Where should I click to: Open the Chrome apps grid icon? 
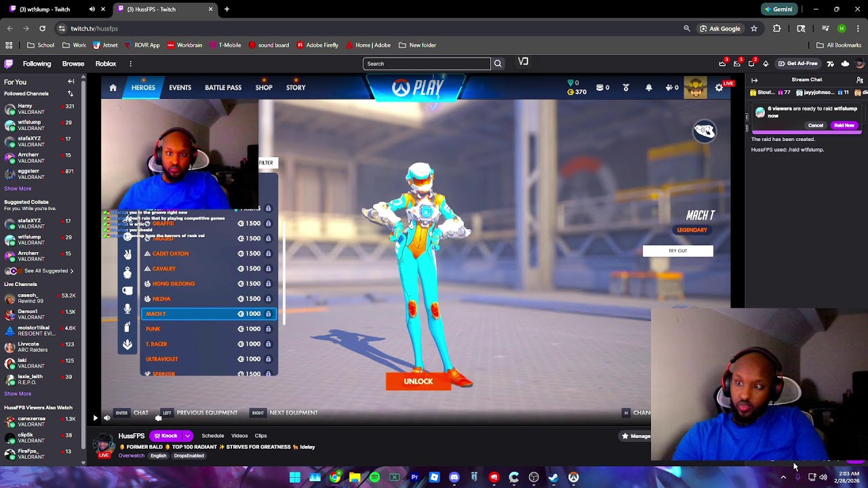[9, 45]
